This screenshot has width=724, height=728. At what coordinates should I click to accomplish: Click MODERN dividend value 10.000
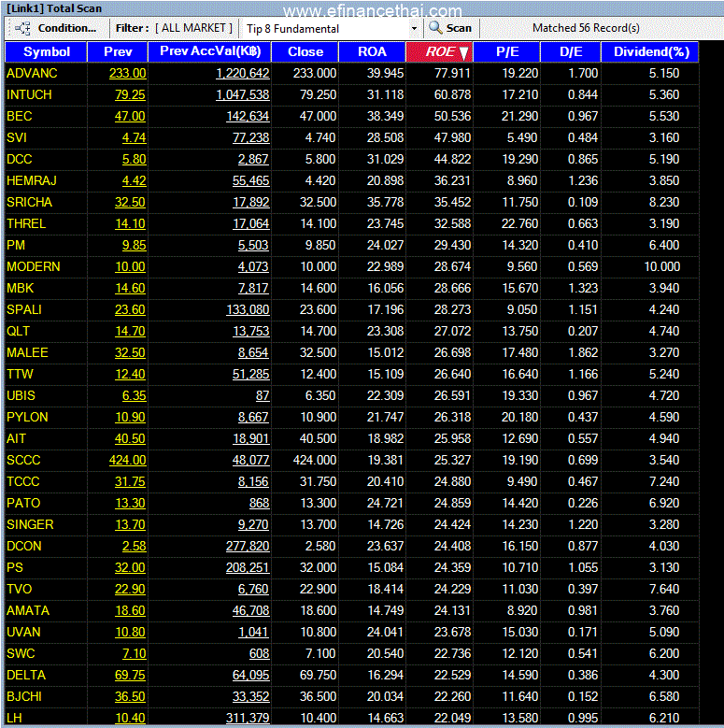click(x=662, y=267)
